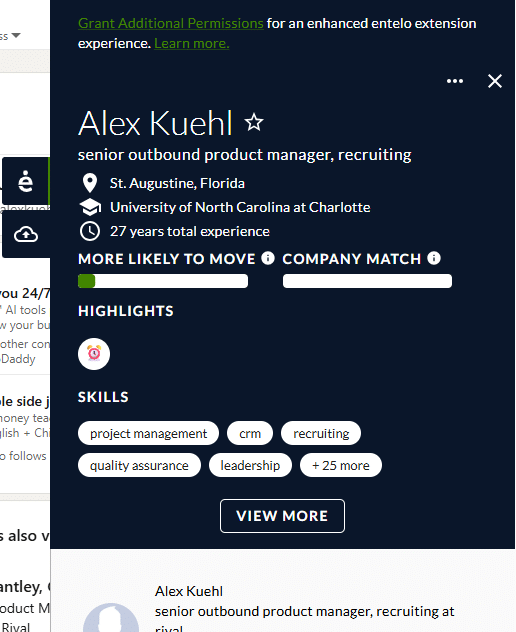This screenshot has height=632, width=516.
Task: Select the recruiting skill tag
Action: point(321,434)
